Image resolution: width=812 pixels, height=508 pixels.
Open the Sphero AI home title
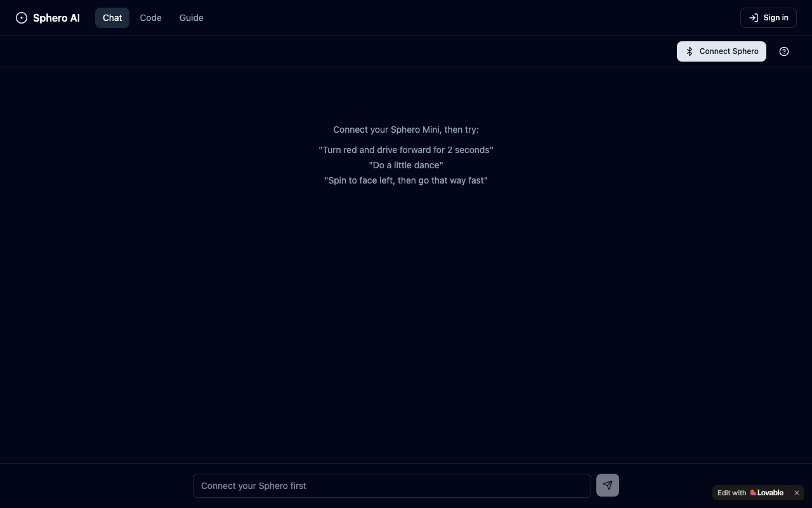pyautogui.click(x=56, y=18)
